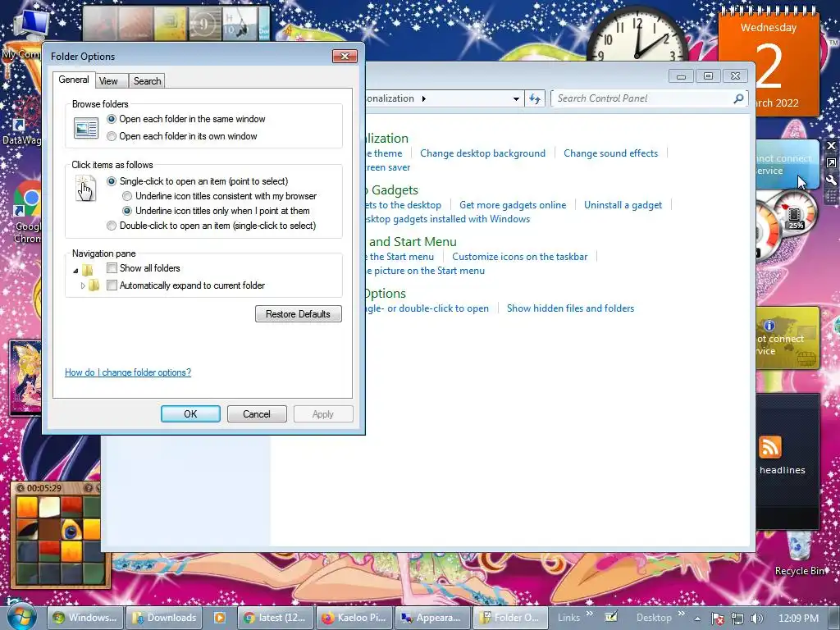Open gadget options via the wrench icon

coord(831,180)
